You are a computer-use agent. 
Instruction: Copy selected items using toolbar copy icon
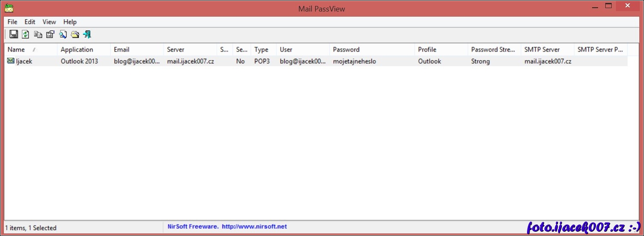point(38,35)
